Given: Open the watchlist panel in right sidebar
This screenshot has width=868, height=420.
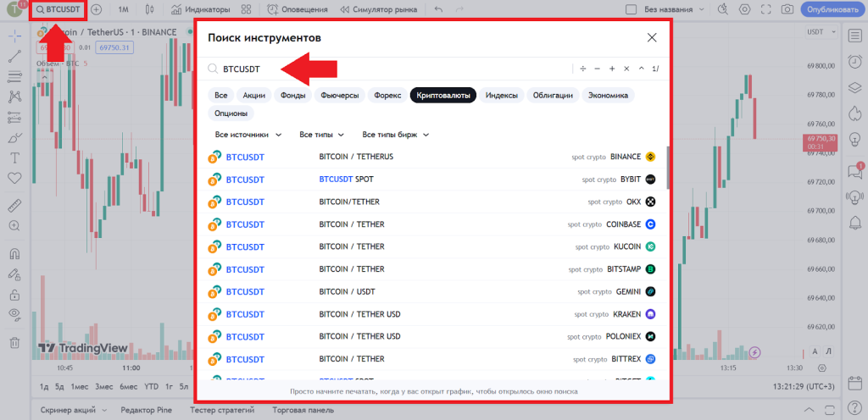Looking at the screenshot, I should click(854, 35).
